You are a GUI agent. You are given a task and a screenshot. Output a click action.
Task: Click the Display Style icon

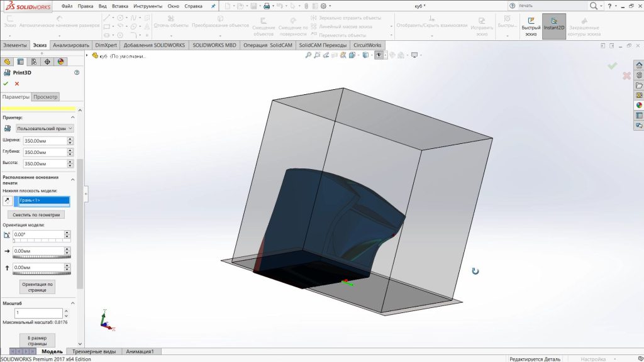[x=365, y=55]
